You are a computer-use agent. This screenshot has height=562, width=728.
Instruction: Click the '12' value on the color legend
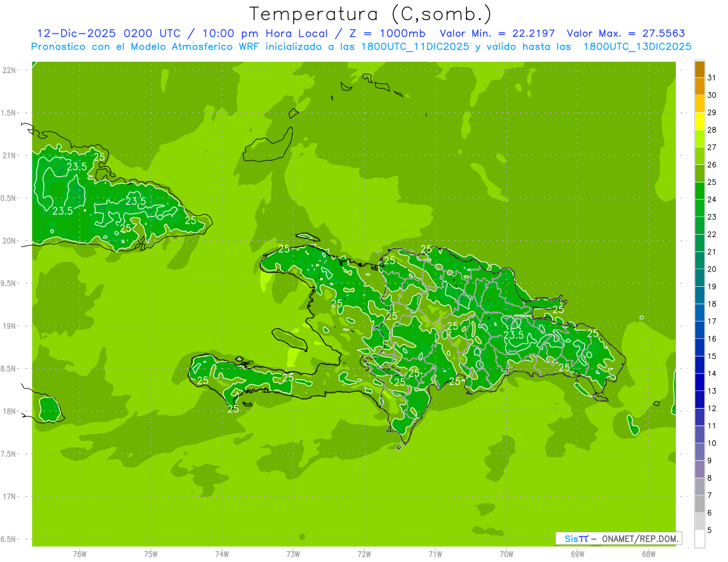[x=712, y=409]
